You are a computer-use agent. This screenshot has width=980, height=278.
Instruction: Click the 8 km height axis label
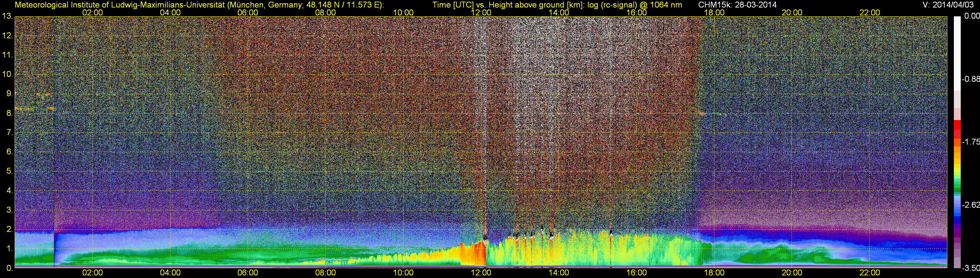click(x=9, y=113)
